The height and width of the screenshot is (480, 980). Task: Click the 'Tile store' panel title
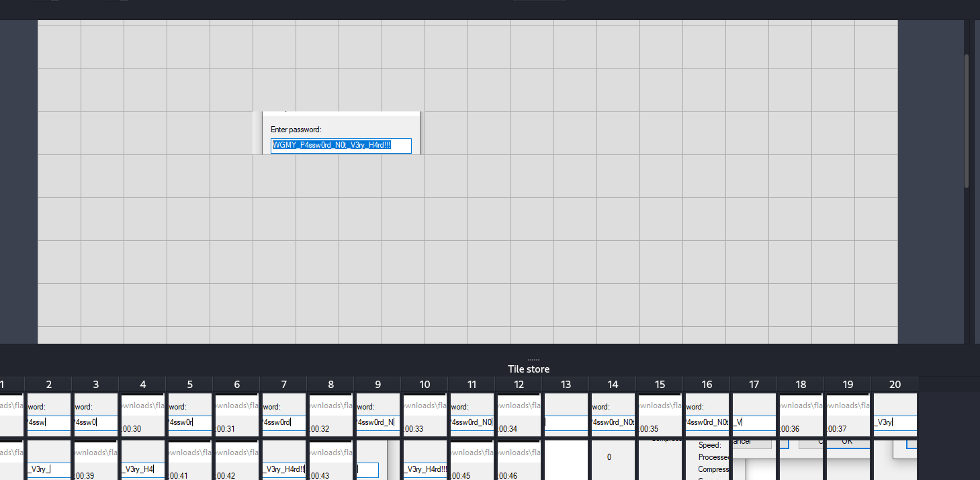point(529,369)
